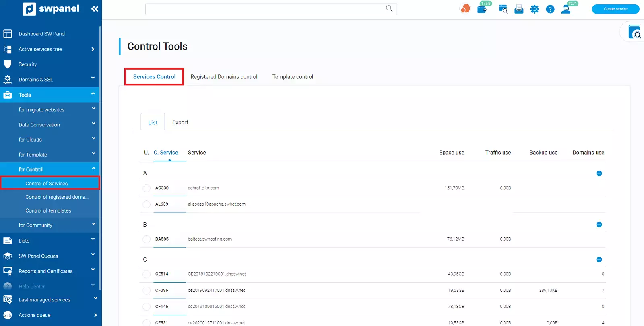This screenshot has width=644, height=326.
Task: Click the top search input field
Action: tap(266, 9)
